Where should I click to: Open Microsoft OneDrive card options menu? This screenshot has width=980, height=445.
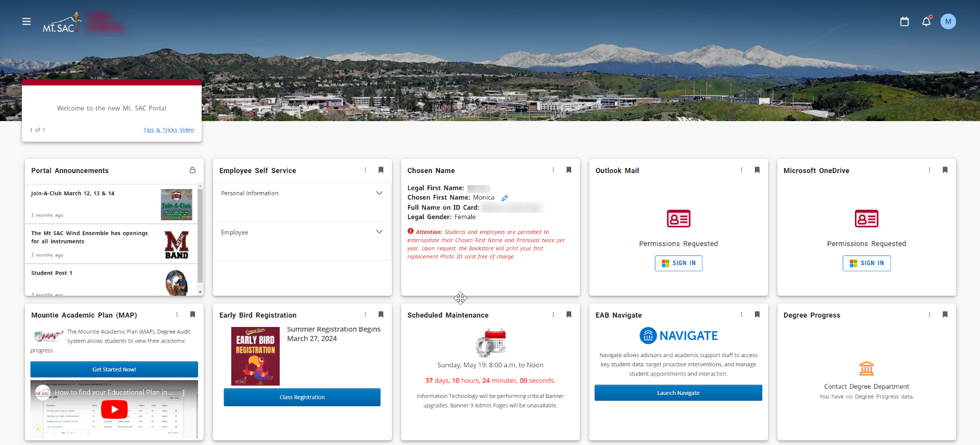point(929,170)
